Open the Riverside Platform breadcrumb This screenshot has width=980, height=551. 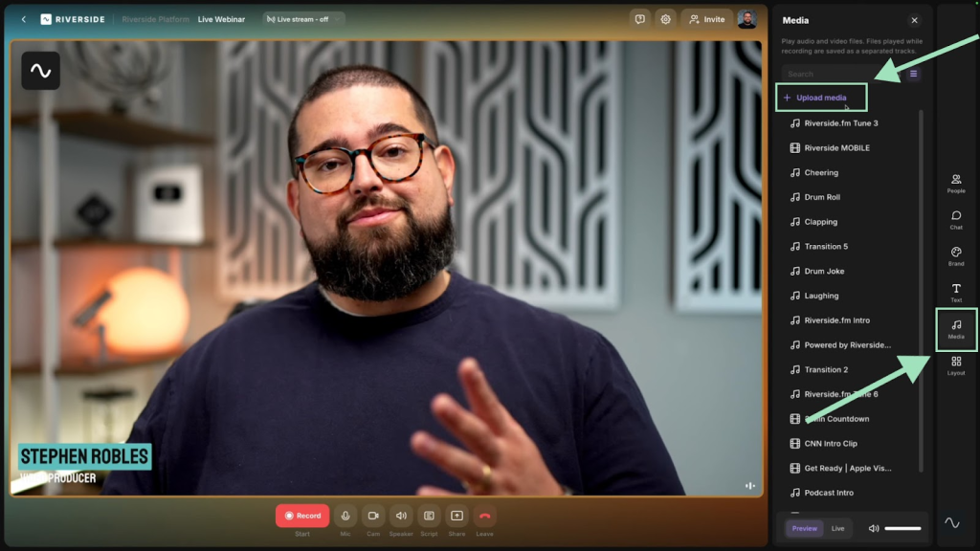pos(156,19)
